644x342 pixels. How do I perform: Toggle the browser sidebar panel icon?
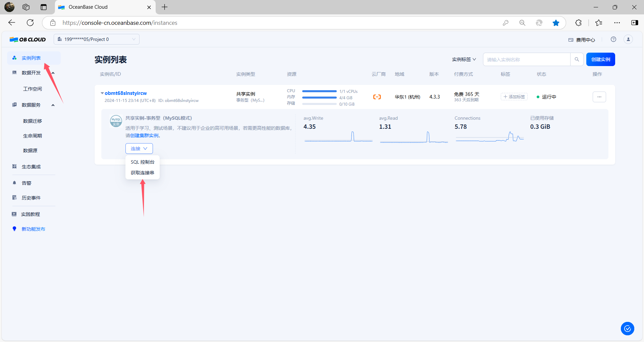(x=635, y=23)
